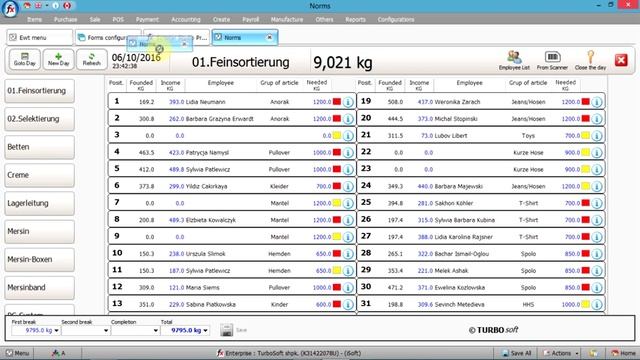Click Save All in status bar
Viewport: 640px width, 360px height.
coord(516,353)
